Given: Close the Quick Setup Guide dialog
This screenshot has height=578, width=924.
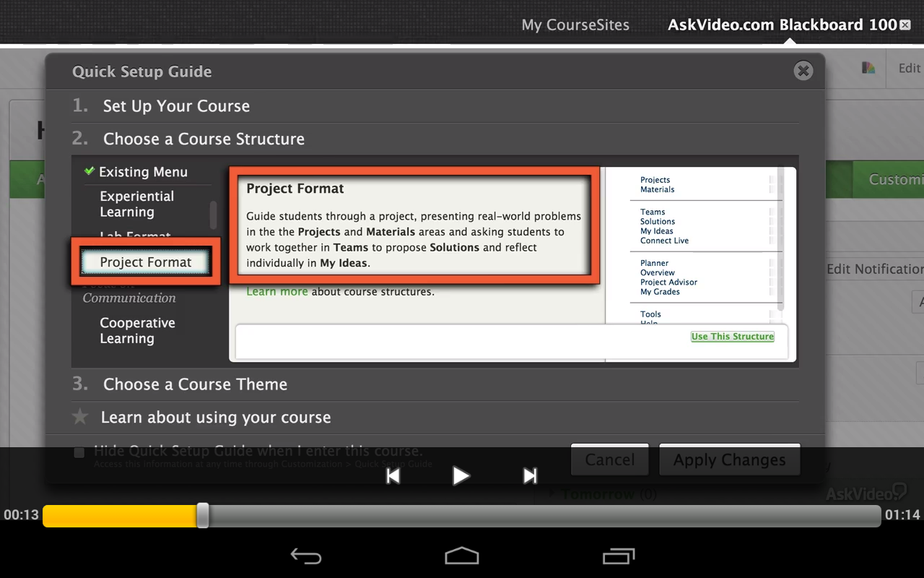Looking at the screenshot, I should [803, 71].
